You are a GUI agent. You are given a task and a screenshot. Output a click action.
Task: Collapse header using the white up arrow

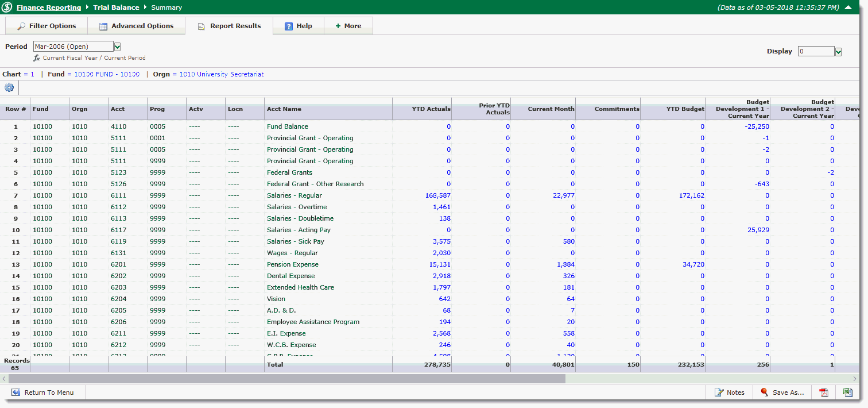[848, 7]
